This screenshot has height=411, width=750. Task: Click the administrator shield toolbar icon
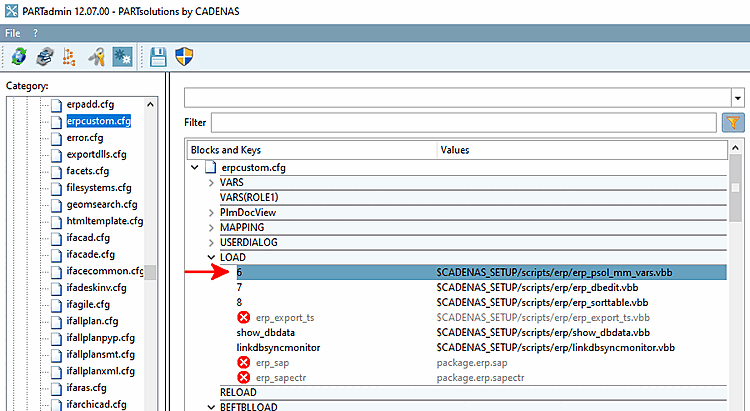coord(184,56)
